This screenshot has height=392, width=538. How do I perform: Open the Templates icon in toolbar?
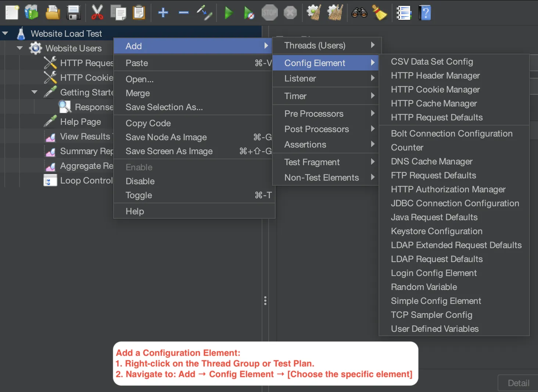point(32,12)
